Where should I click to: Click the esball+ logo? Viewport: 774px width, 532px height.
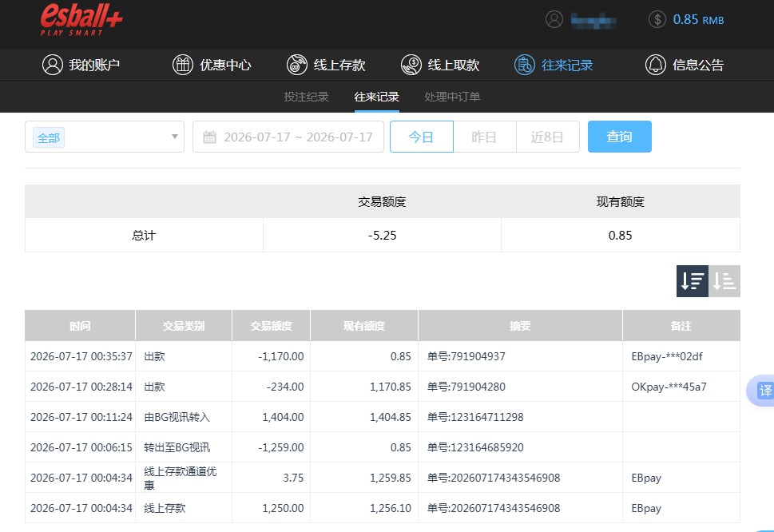point(81,20)
